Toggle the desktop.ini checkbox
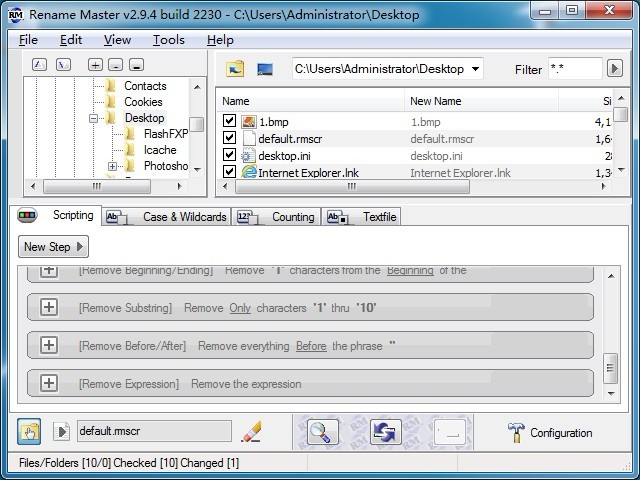640x480 pixels. (x=230, y=156)
